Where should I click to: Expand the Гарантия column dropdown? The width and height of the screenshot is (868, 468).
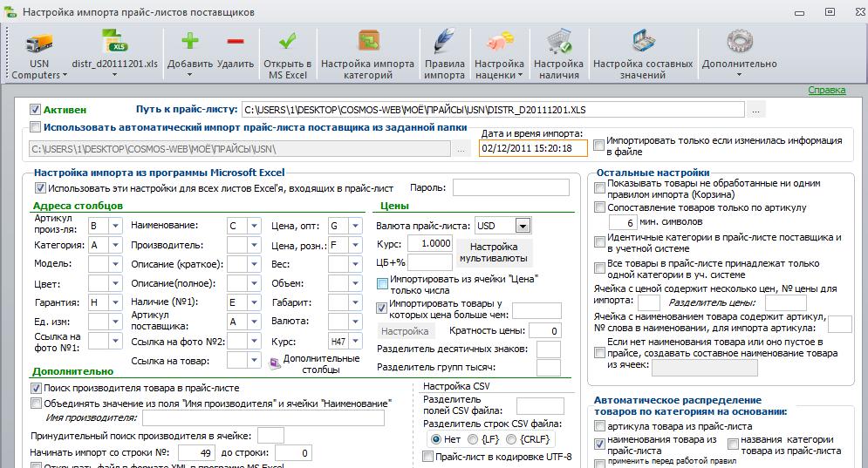click(116, 302)
